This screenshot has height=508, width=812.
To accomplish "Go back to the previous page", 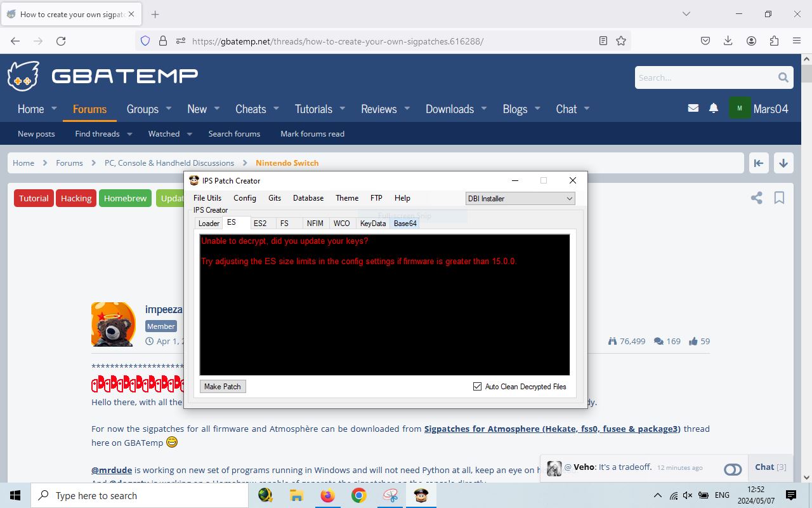I will tap(15, 41).
